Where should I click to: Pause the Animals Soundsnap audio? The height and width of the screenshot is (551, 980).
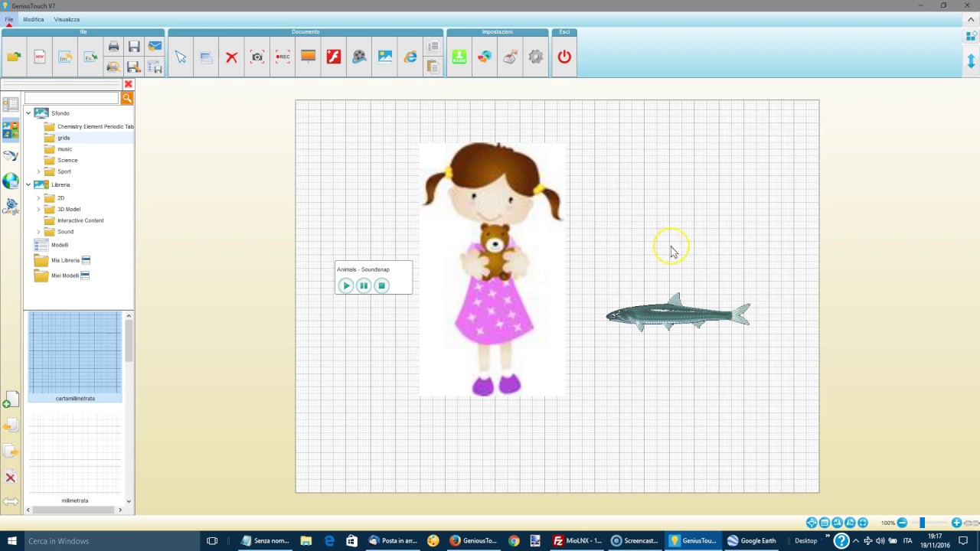pos(364,285)
